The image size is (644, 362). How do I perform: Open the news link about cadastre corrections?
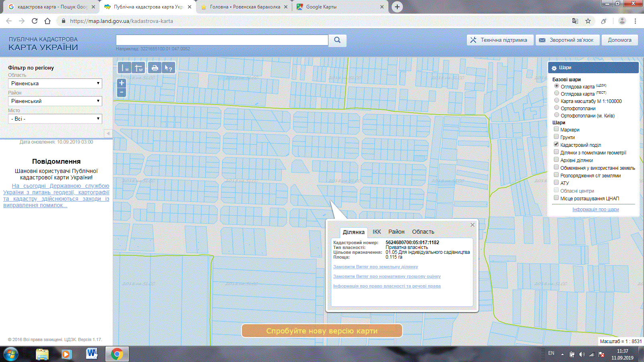click(56, 195)
